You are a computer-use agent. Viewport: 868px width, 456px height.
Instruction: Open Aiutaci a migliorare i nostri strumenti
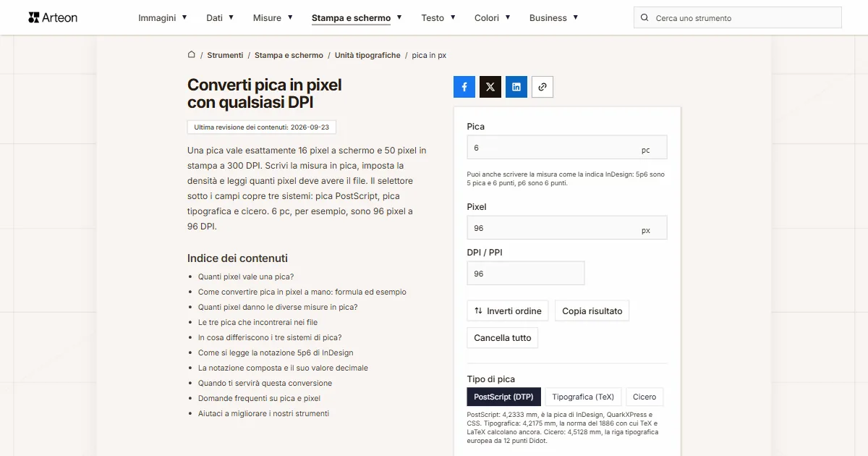[x=263, y=413]
